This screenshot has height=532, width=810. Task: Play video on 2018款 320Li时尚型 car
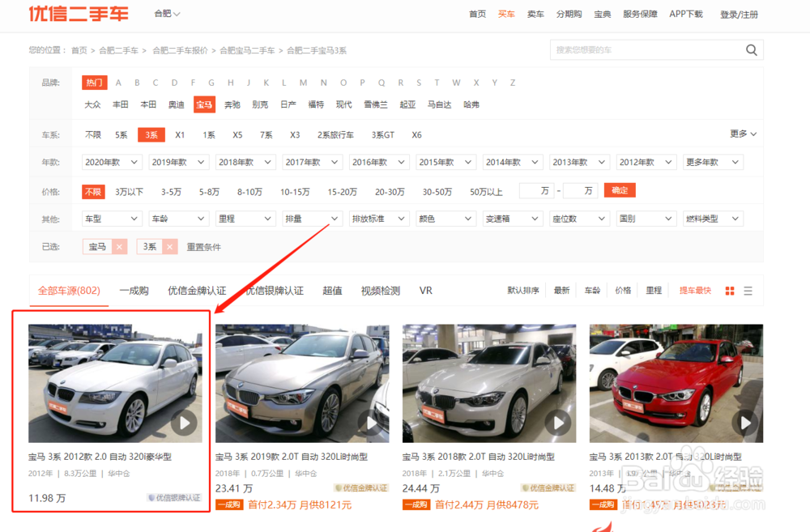tap(558, 423)
